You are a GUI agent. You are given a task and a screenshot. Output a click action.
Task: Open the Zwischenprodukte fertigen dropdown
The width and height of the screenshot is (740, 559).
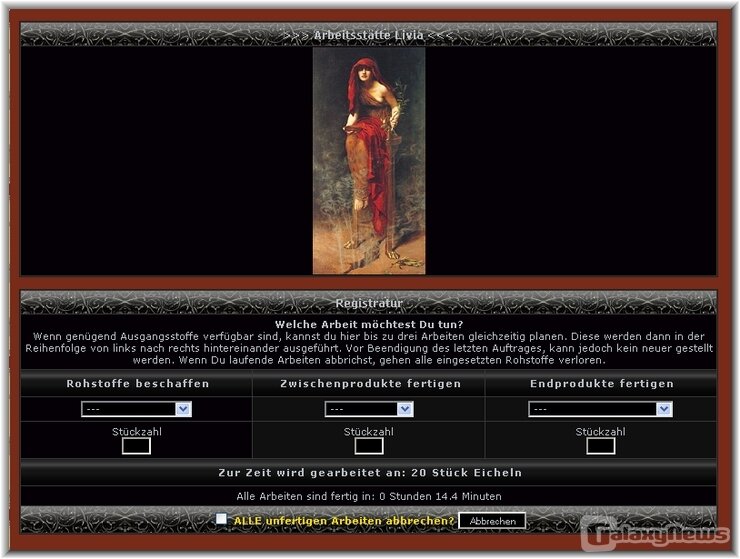369,409
